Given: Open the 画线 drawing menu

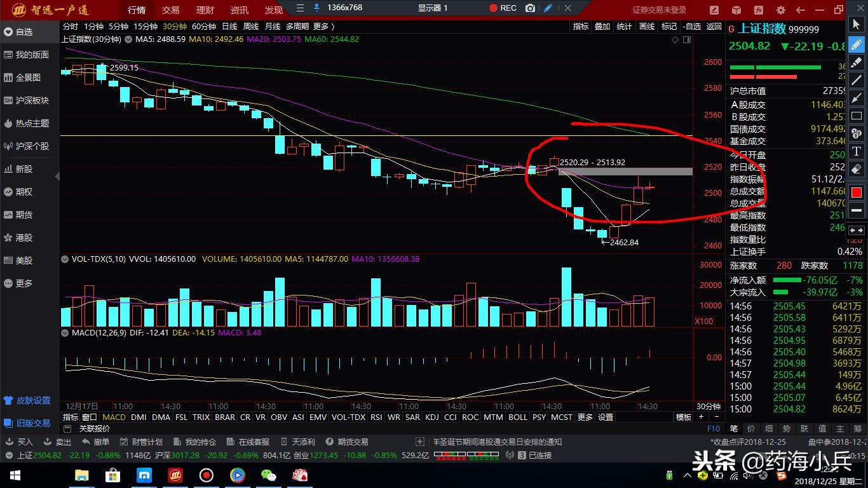Looking at the screenshot, I should click(x=647, y=27).
